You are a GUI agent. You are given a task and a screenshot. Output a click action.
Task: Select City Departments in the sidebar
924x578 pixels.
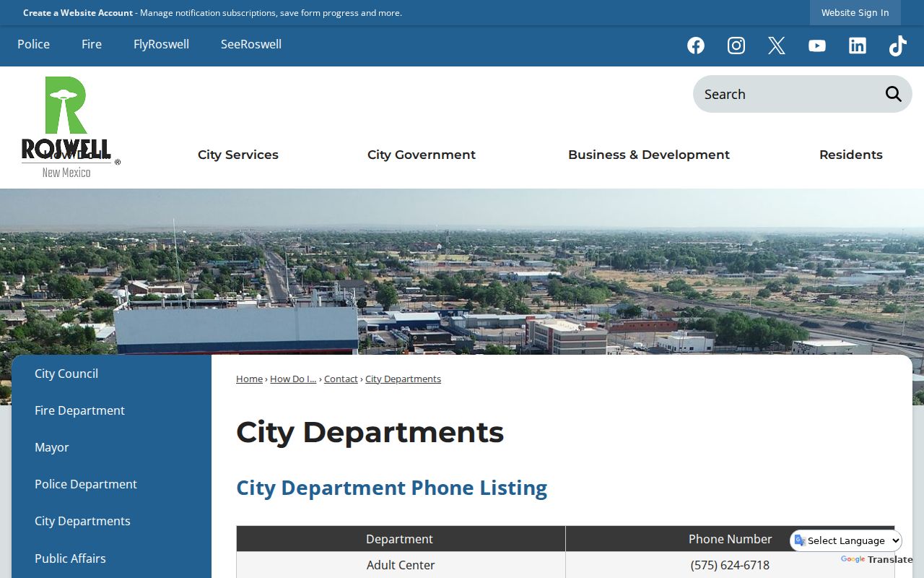pos(82,521)
